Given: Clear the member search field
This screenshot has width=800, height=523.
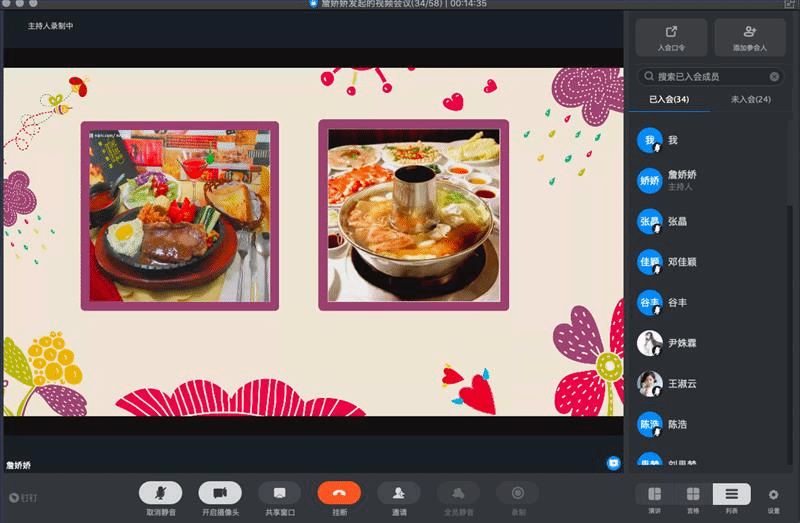Looking at the screenshot, I should click(774, 76).
